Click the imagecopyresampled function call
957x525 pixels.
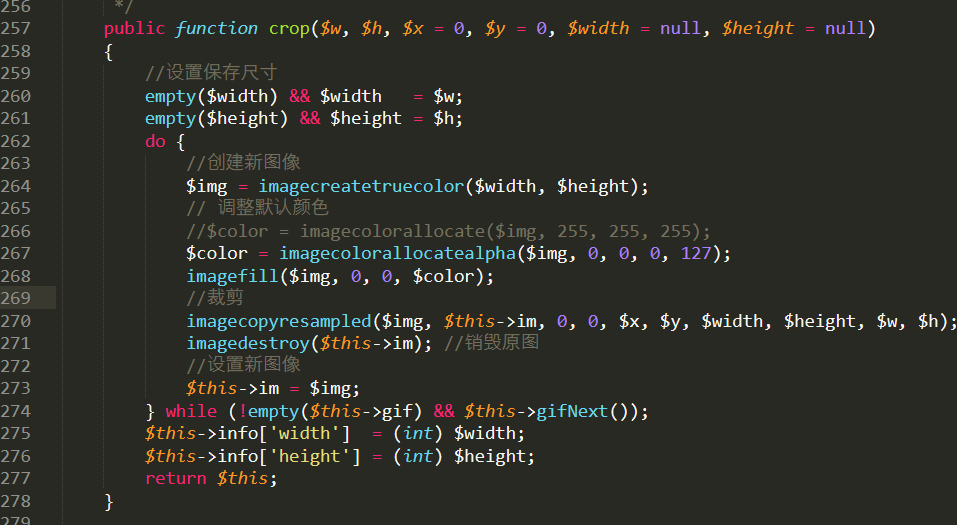(x=278, y=321)
